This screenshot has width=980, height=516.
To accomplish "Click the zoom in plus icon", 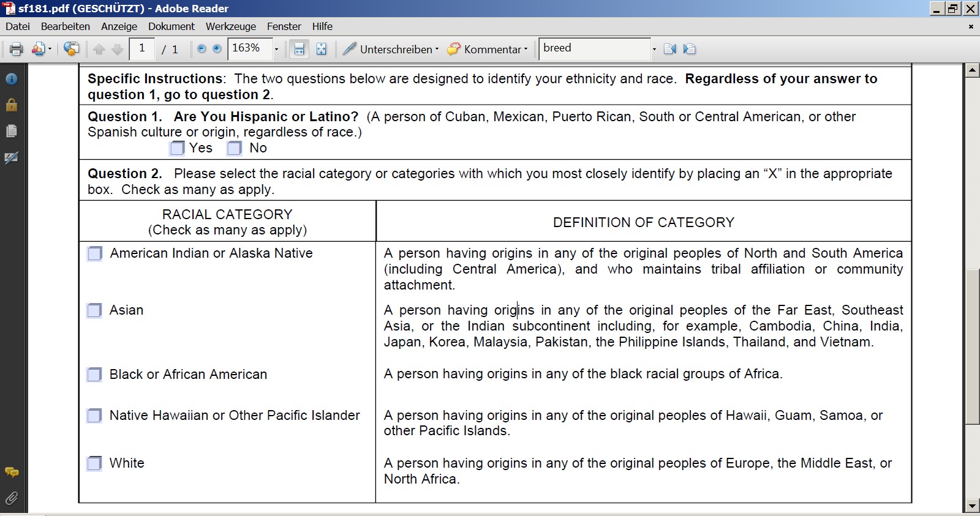I will [217, 49].
